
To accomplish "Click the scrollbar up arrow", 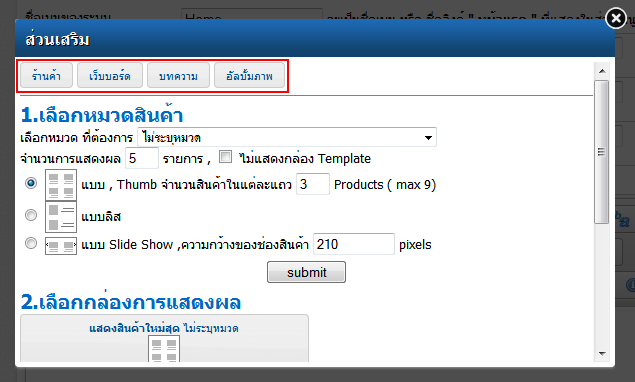I will 602,71.
